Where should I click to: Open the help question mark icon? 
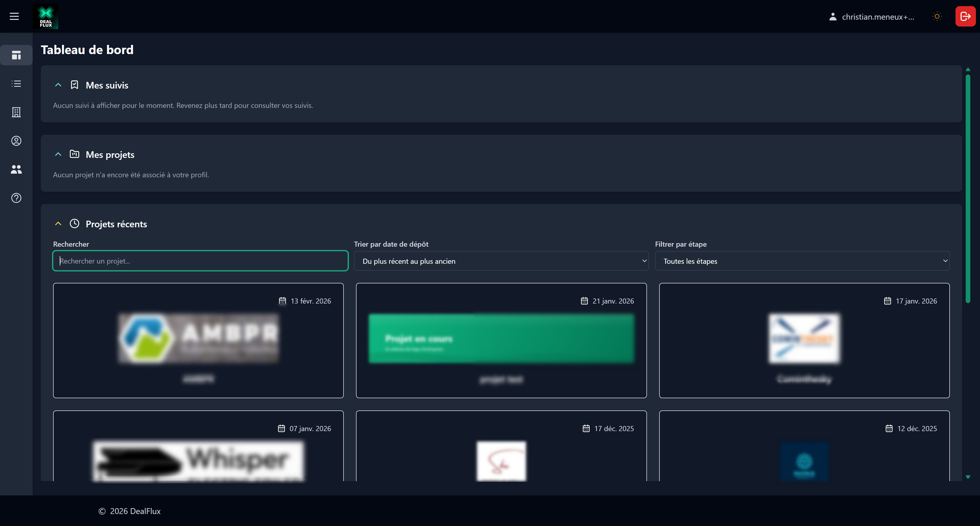click(x=16, y=198)
